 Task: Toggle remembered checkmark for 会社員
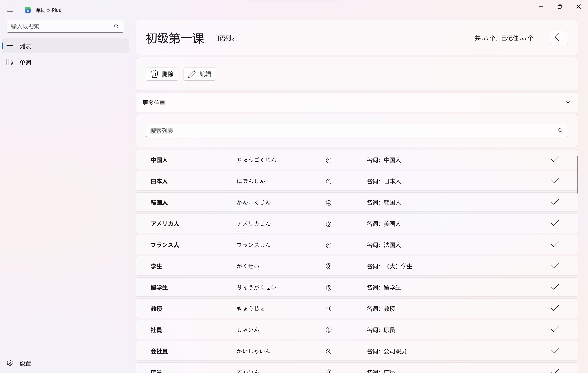coord(555,351)
